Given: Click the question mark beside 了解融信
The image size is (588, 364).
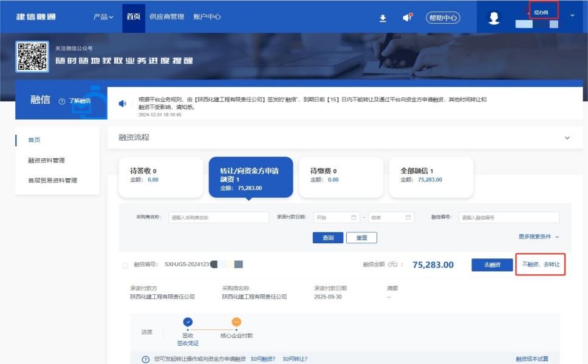Looking at the screenshot, I should point(62,101).
